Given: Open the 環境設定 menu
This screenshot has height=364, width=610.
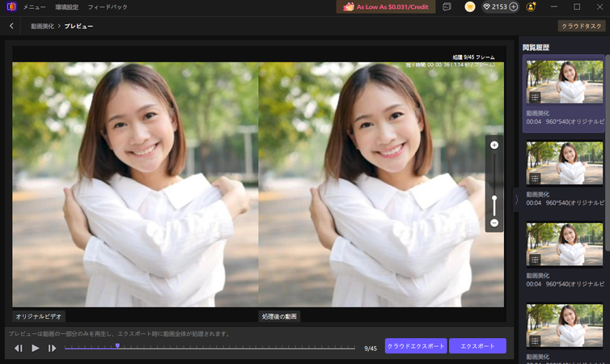Looking at the screenshot, I should point(66,7).
